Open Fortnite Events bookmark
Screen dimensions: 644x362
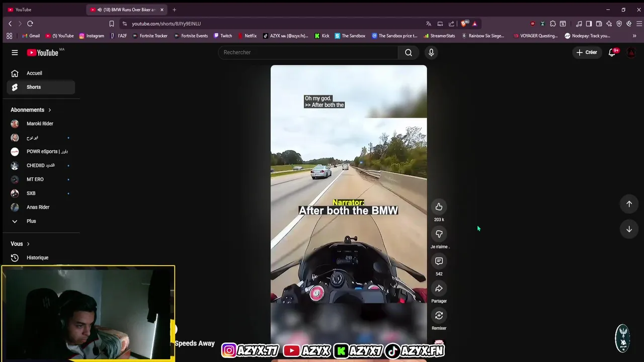(191, 36)
